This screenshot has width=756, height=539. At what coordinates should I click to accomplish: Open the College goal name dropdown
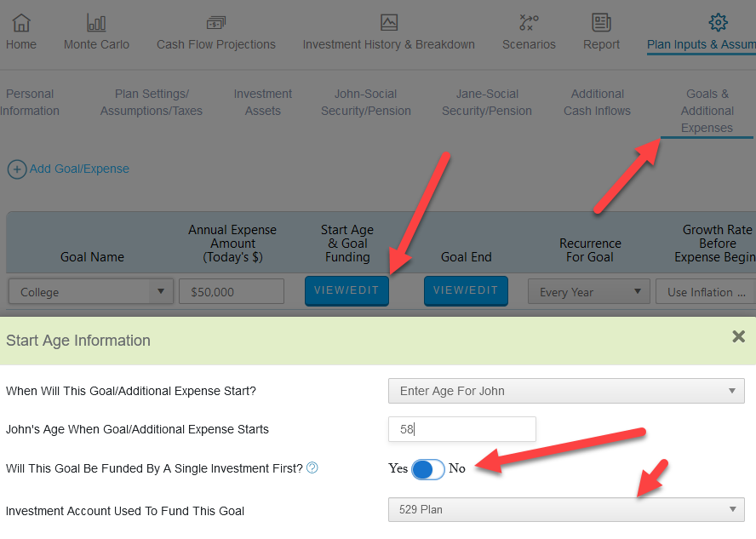pyautogui.click(x=90, y=292)
